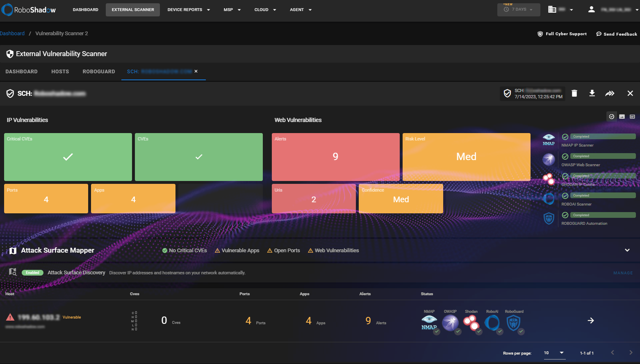Switch to the image view toggle
The image size is (640, 364).
click(622, 116)
